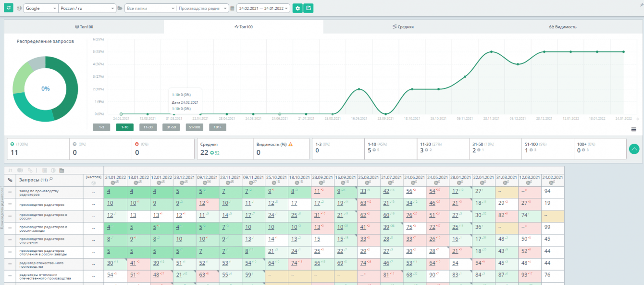This screenshot has height=285, width=644.
Task: Click the green scroll-up arrow circle
Action: tap(634, 149)
